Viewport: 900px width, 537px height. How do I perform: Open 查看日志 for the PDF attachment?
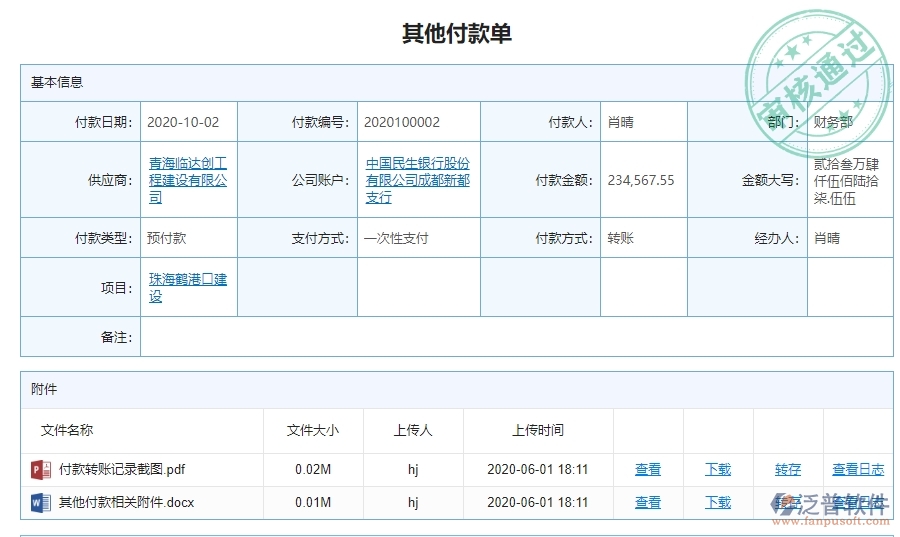click(858, 469)
